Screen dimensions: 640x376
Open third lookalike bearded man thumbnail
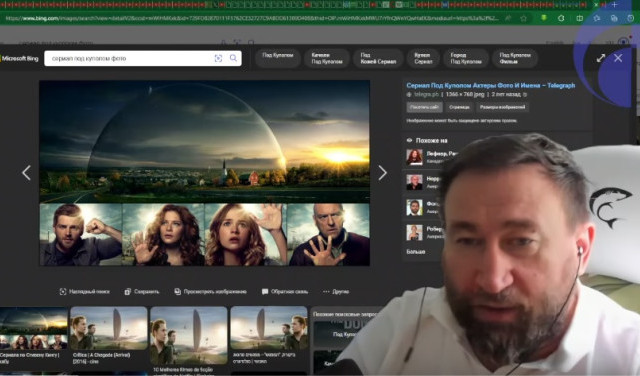click(414, 207)
